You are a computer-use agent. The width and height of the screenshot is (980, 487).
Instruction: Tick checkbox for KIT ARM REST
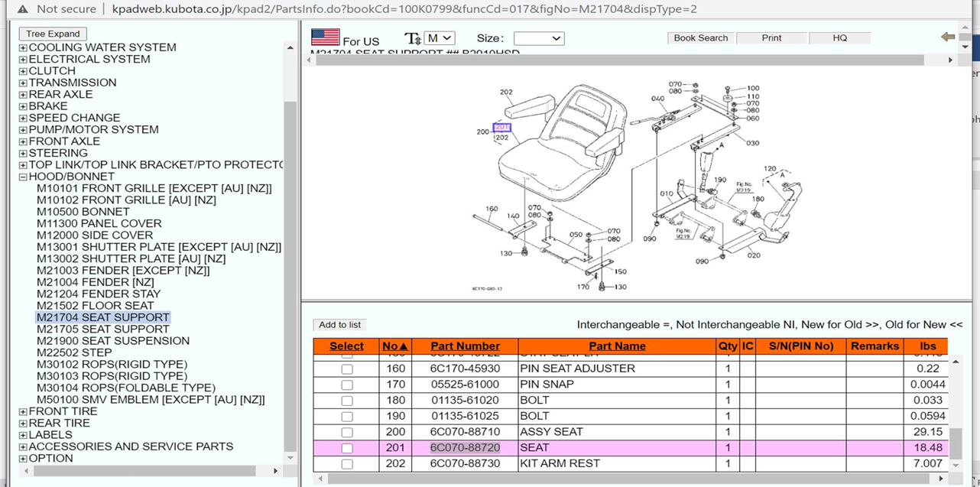point(347,464)
